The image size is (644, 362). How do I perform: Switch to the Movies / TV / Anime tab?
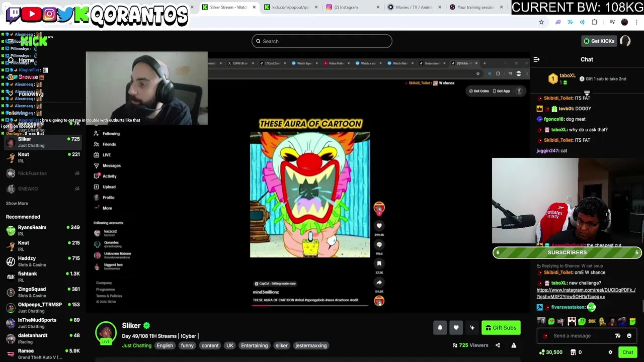[413, 7]
